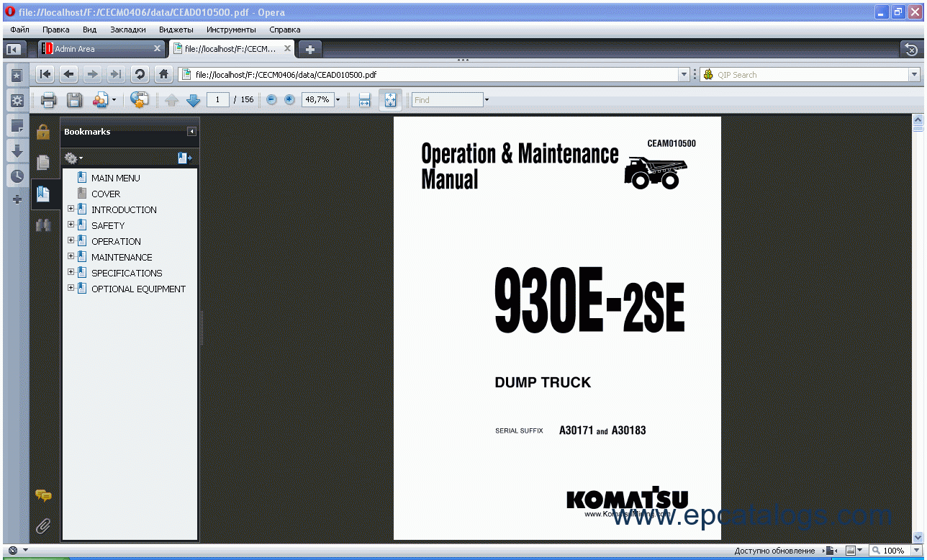This screenshot has height=560, width=927.
Task: Go to the previous page with the grey up arrow
Action: point(171,100)
